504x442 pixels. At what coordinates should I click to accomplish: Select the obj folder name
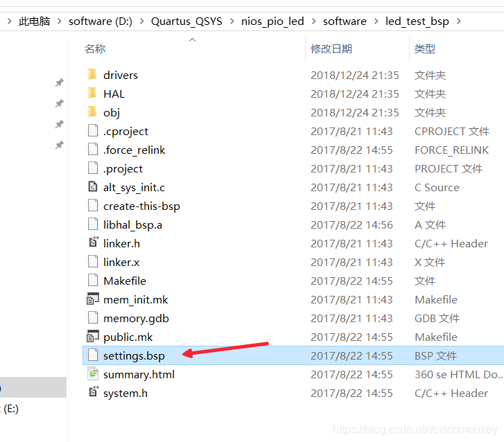[x=112, y=113]
